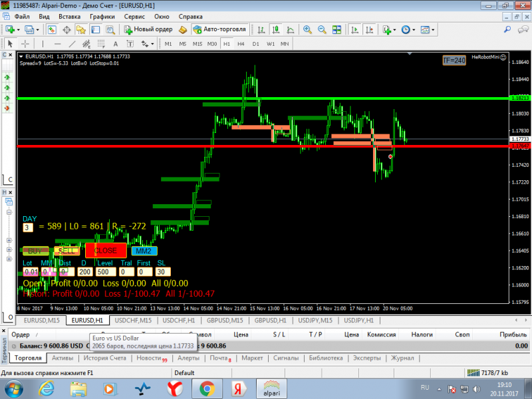532x399 pixels.
Task: Switch to candlestick chart mode
Action: pyautogui.click(x=276, y=30)
